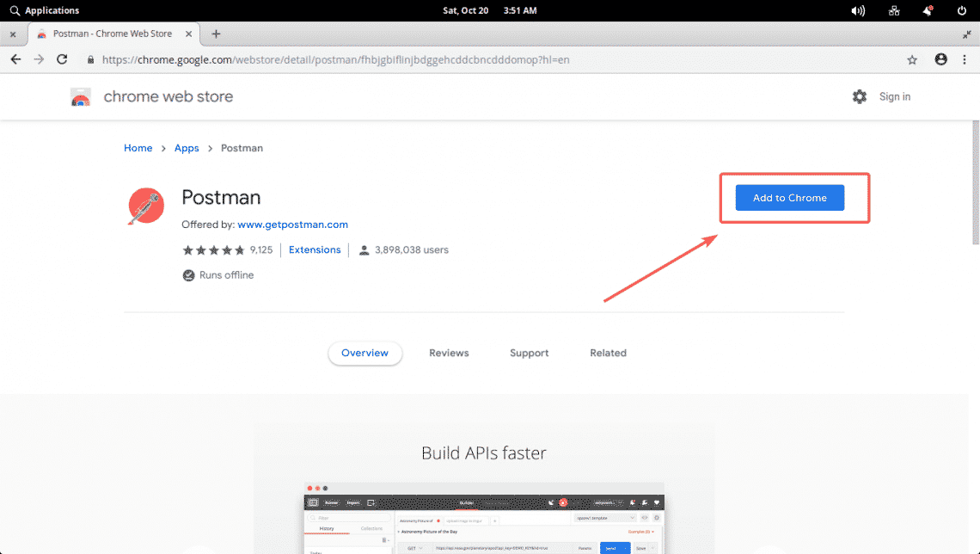Select the Postman - Chrome Web Store tab
This screenshot has height=554, width=980.
coord(113,34)
